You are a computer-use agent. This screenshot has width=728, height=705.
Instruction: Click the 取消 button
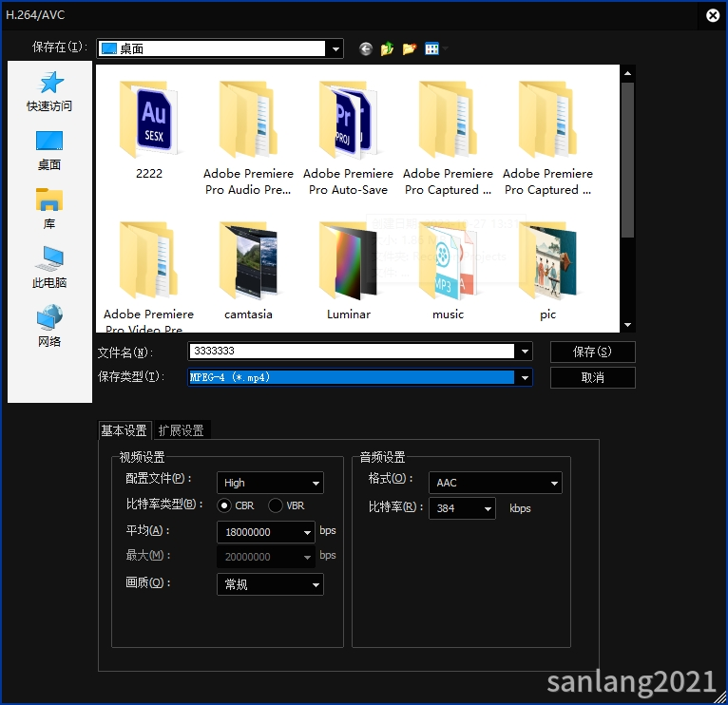click(x=592, y=377)
